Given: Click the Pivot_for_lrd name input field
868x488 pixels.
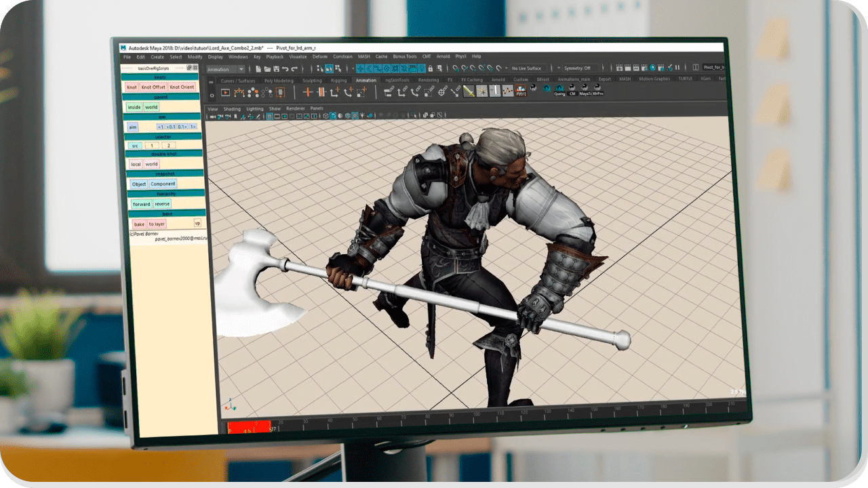Looking at the screenshot, I should [714, 68].
